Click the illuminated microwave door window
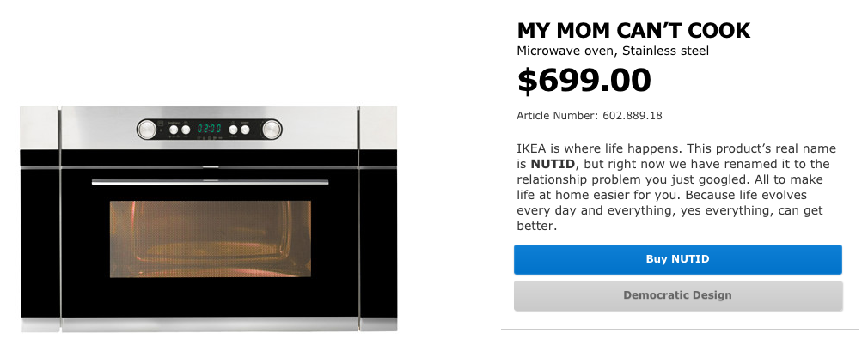This screenshot has height=339, width=868. [210, 239]
